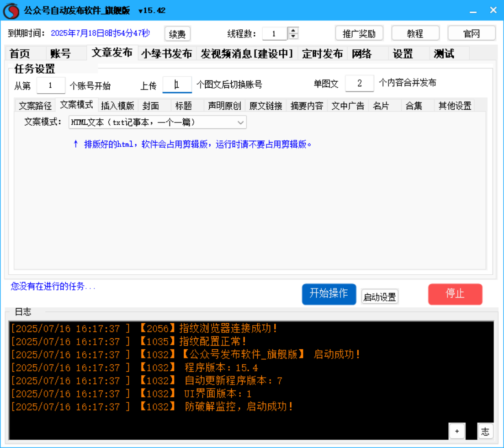Increase thread count with spinner up arrow

click(293, 30)
